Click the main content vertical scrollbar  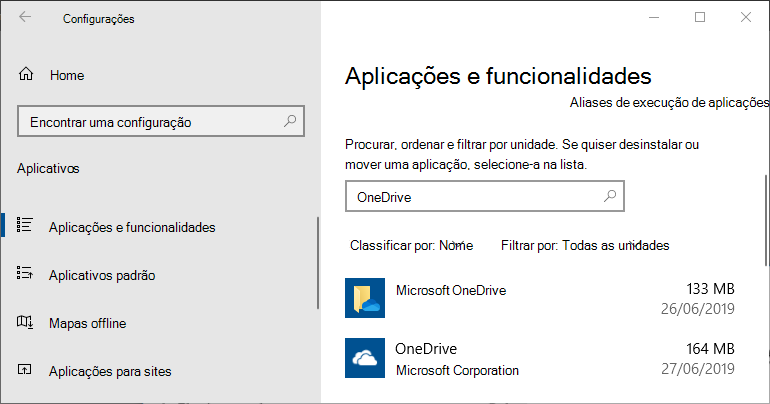tap(766, 220)
